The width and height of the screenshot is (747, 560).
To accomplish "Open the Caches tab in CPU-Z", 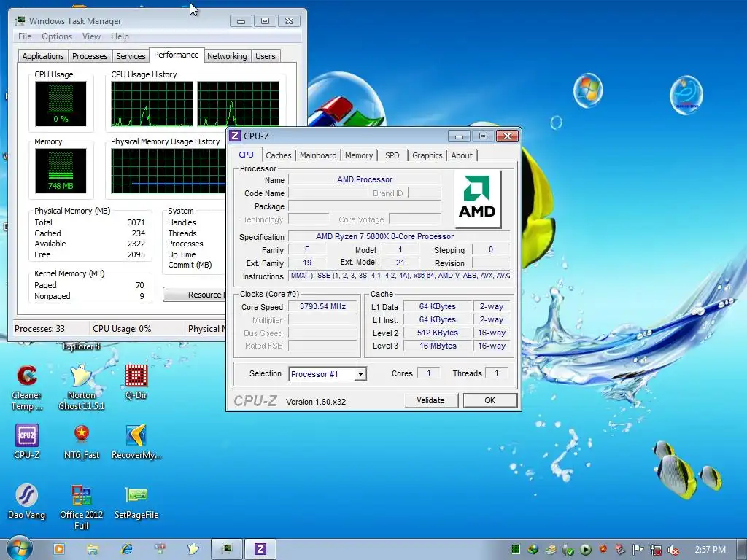I will click(x=278, y=155).
